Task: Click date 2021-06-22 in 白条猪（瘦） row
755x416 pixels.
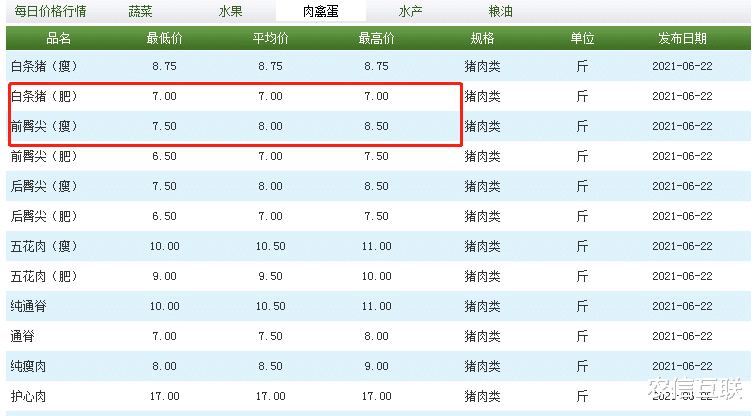Action: (682, 66)
